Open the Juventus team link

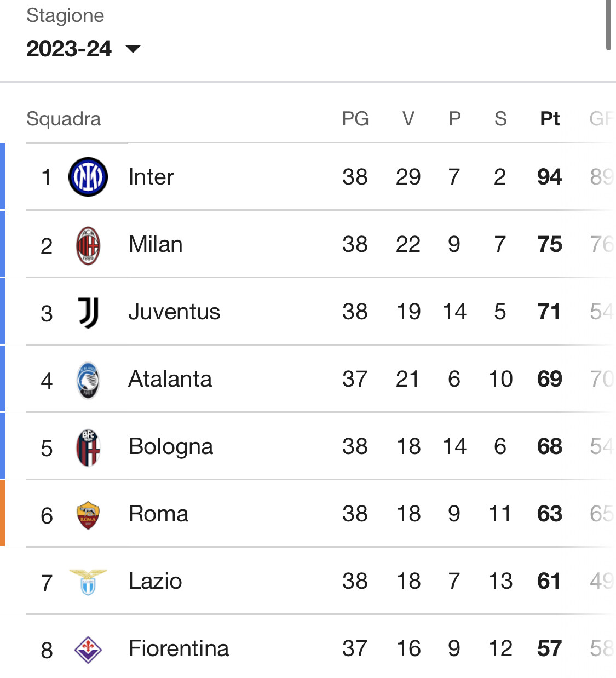click(174, 312)
